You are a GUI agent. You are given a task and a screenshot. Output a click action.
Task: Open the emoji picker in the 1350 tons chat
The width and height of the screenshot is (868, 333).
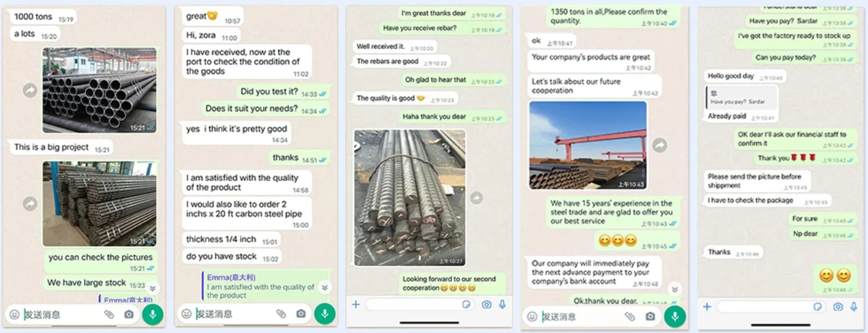tap(532, 316)
